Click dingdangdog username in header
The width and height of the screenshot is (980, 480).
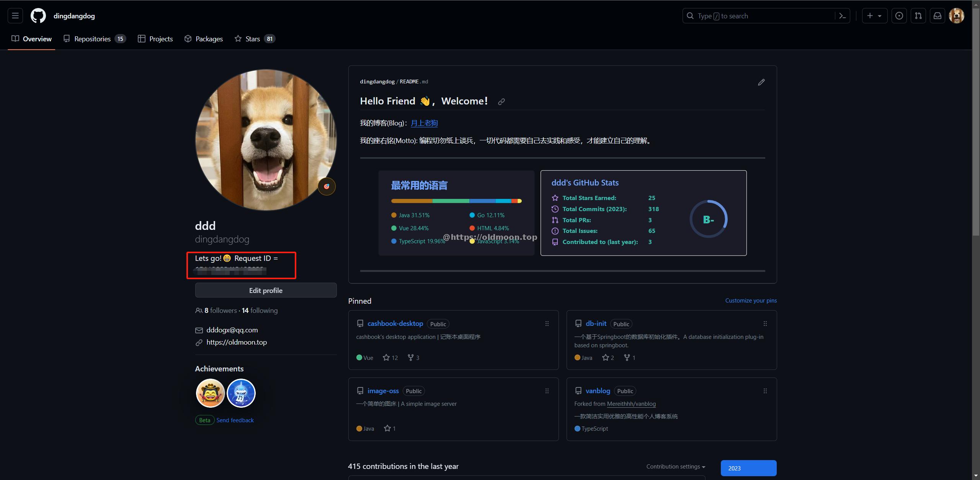click(74, 16)
